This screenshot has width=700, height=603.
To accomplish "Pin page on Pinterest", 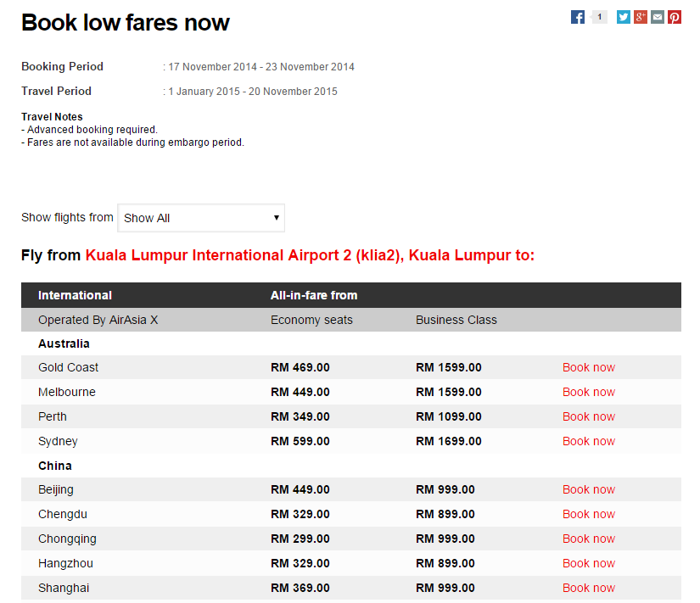I will pos(675,17).
